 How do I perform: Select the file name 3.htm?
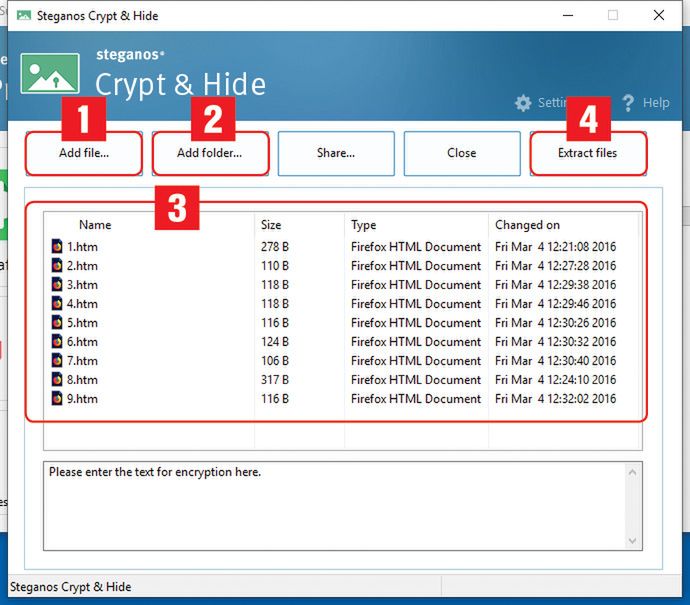pyautogui.click(x=82, y=285)
